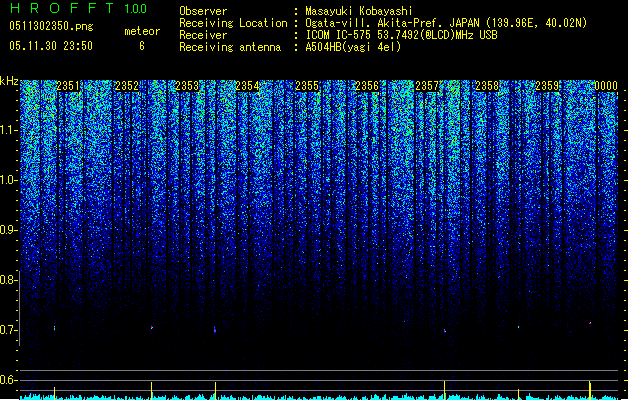Click the 2356 time label

click(x=367, y=86)
